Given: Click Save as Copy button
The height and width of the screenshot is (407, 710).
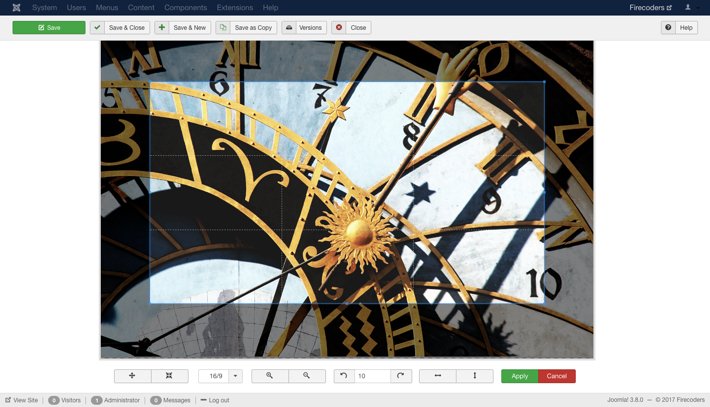Looking at the screenshot, I should (x=246, y=28).
